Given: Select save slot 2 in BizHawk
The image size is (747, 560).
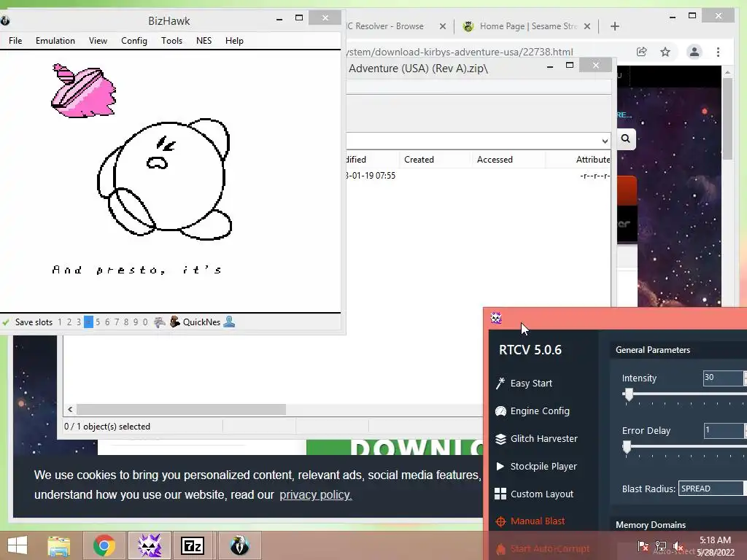Looking at the screenshot, I should pyautogui.click(x=69, y=322).
